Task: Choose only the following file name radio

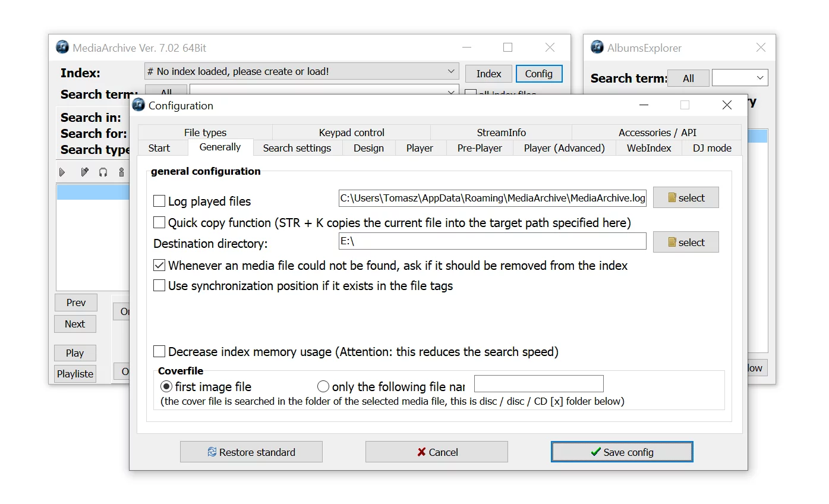Action: pyautogui.click(x=323, y=386)
